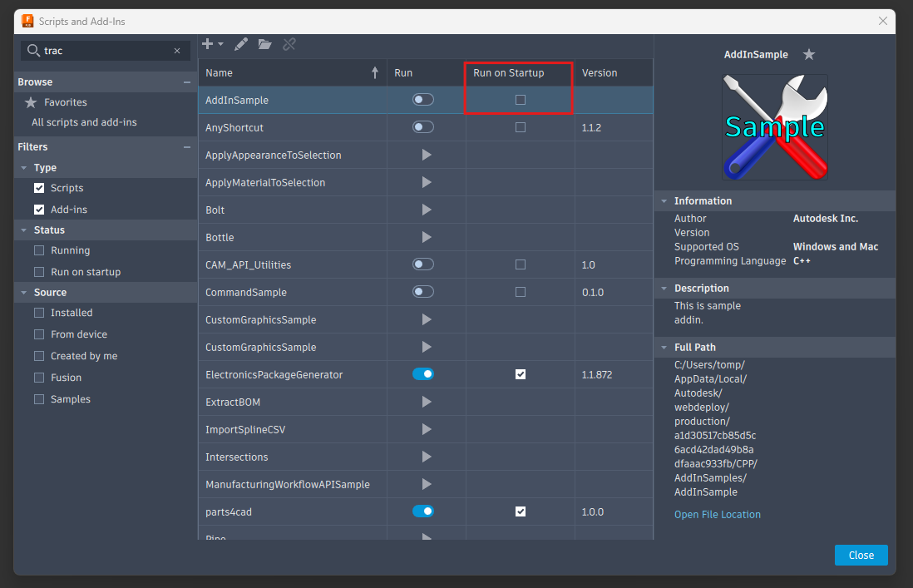The width and height of the screenshot is (913, 588).
Task: Click the Run column header
Action: click(427, 73)
